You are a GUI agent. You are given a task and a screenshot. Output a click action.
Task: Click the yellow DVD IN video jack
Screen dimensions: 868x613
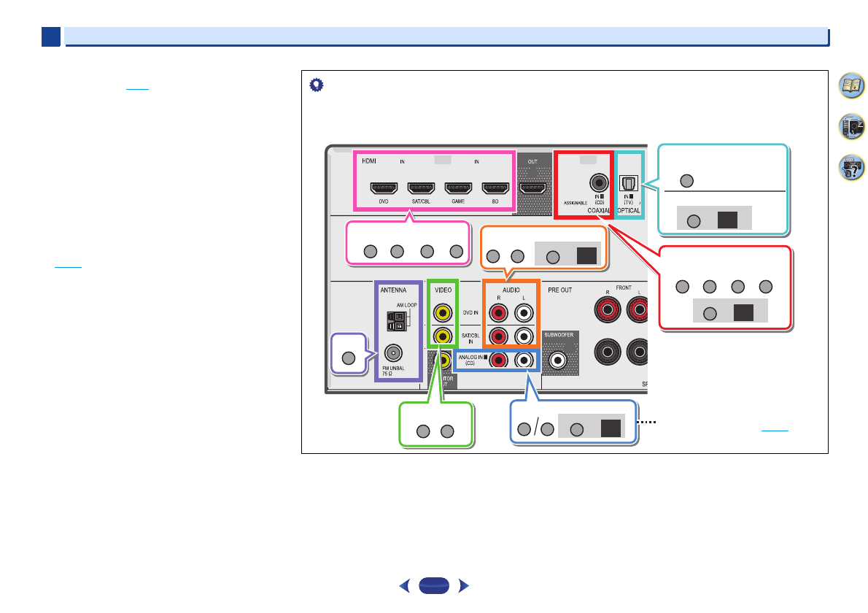(x=442, y=313)
